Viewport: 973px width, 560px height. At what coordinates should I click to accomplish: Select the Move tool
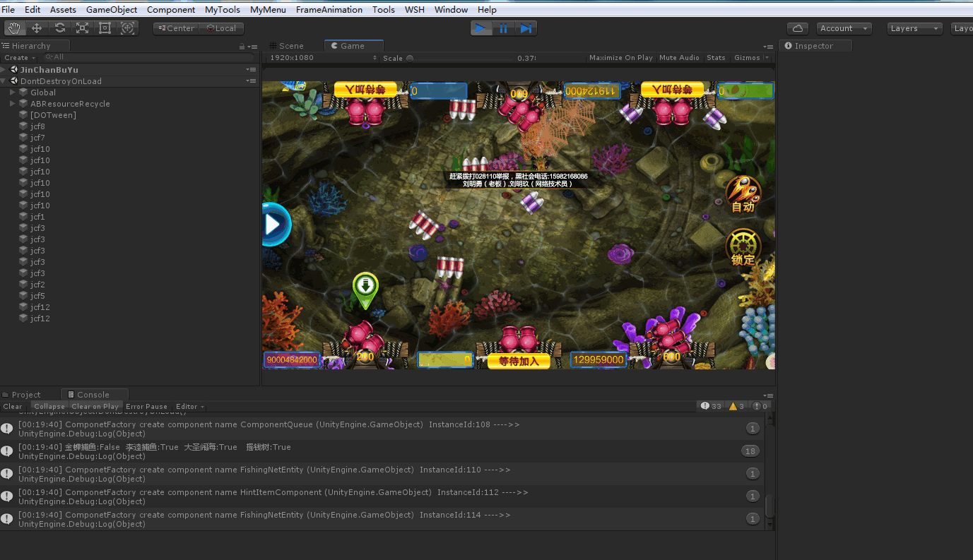tap(37, 28)
